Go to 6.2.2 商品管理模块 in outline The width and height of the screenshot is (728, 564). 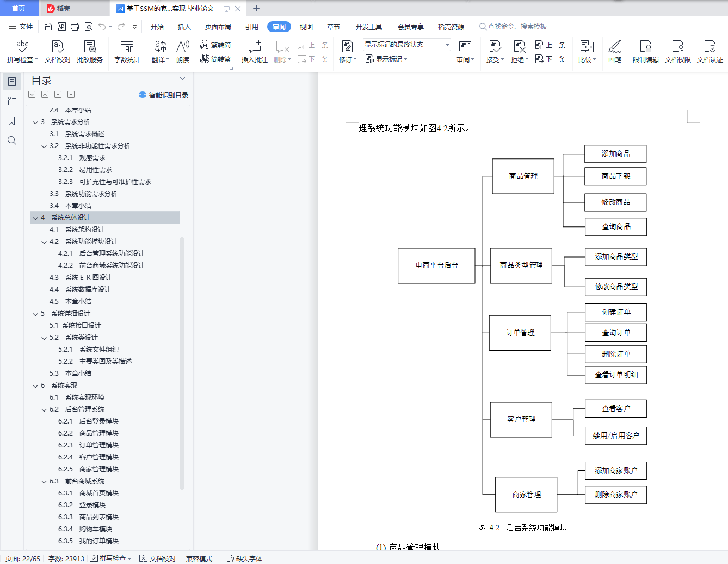pyautogui.click(x=89, y=433)
